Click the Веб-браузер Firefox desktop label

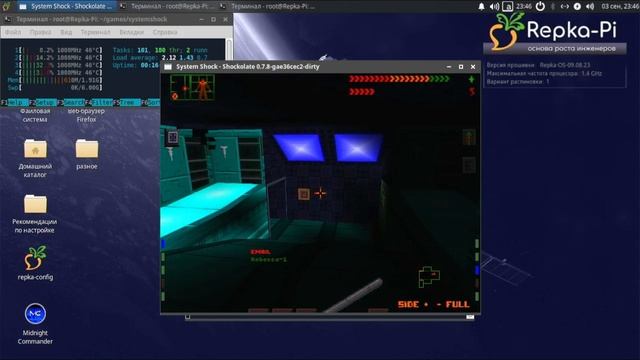coord(86,115)
